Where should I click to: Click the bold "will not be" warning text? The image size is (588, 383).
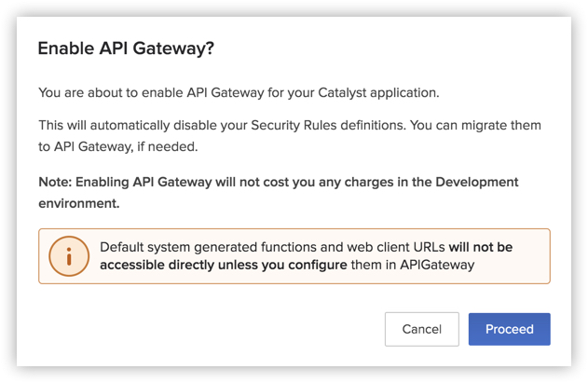click(480, 247)
